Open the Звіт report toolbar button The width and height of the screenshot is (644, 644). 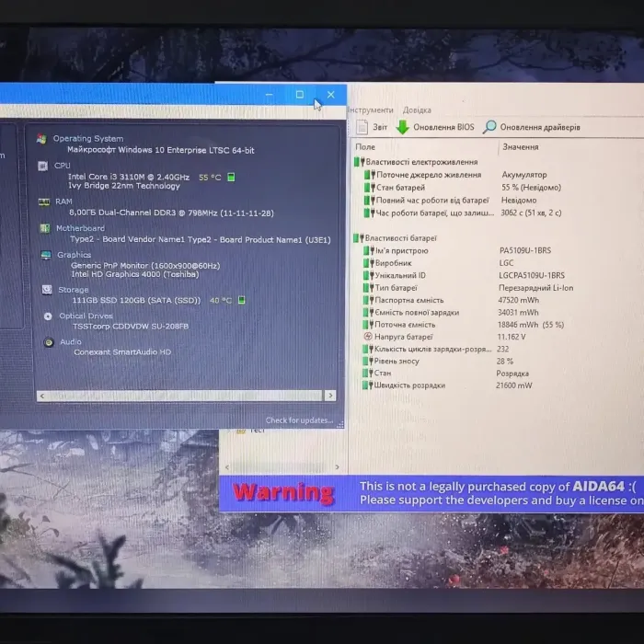coord(373,127)
